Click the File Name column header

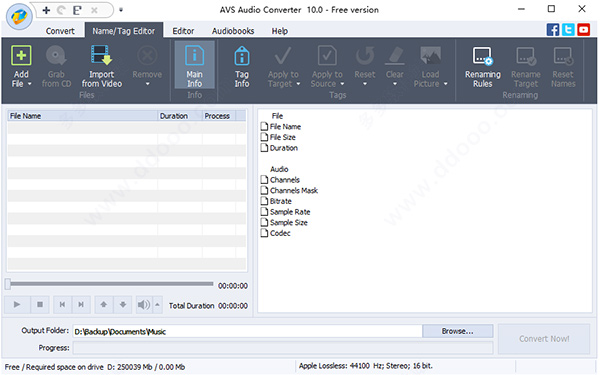(x=82, y=116)
